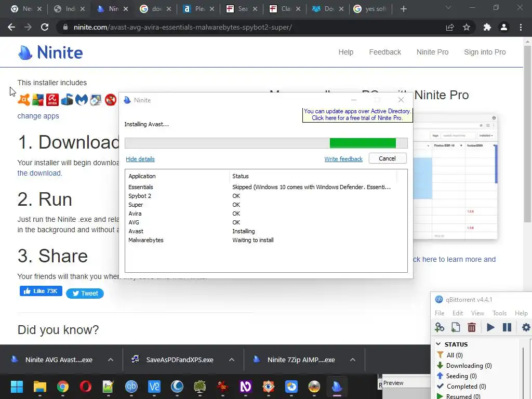Screen dimensions: 532x399
Task: Click the AVG icon under installer includes
Action: (38, 100)
